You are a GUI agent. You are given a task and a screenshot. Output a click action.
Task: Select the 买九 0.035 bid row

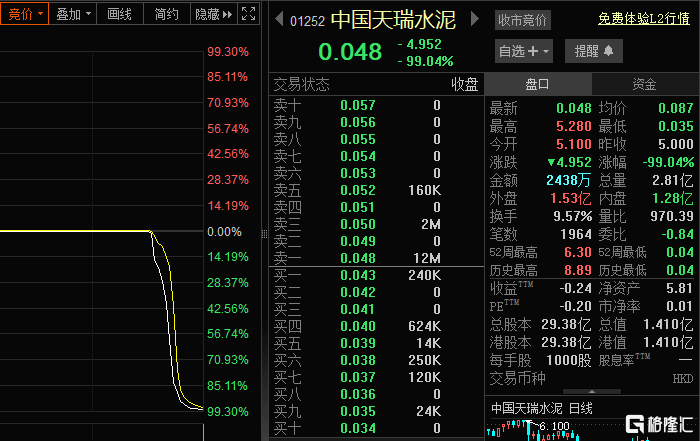tap(376, 411)
